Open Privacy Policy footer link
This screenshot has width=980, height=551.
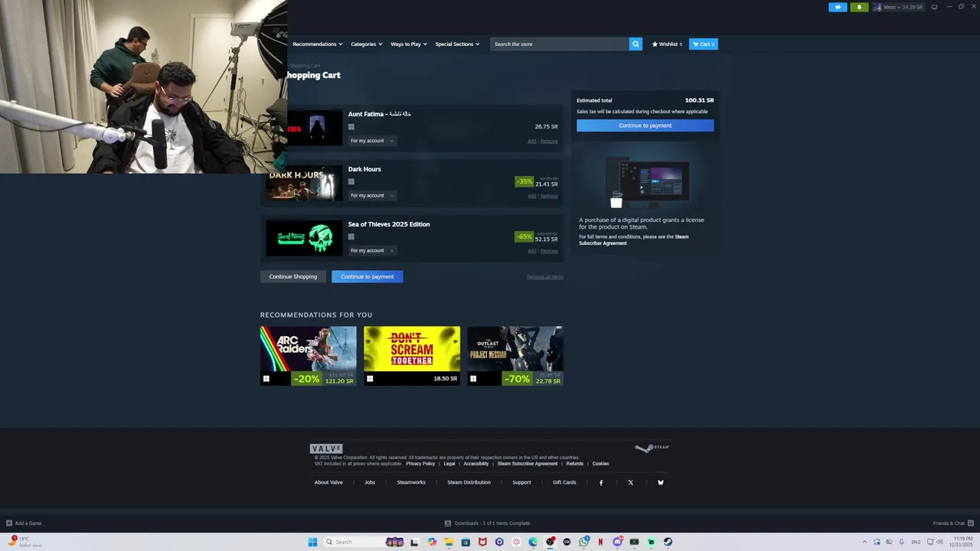click(420, 464)
